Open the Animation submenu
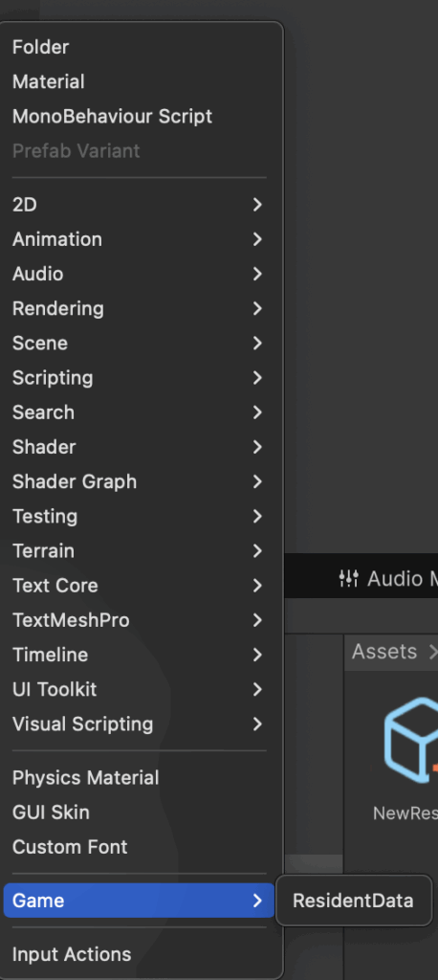 (x=139, y=239)
